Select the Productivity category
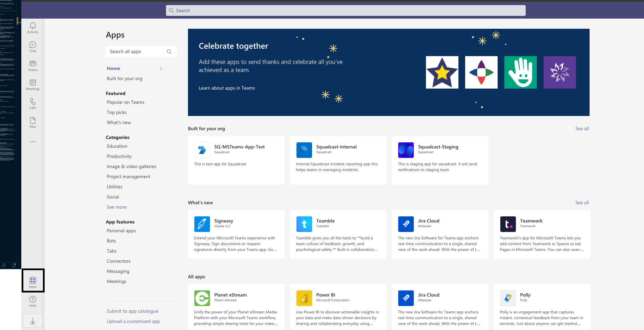 pos(119,156)
